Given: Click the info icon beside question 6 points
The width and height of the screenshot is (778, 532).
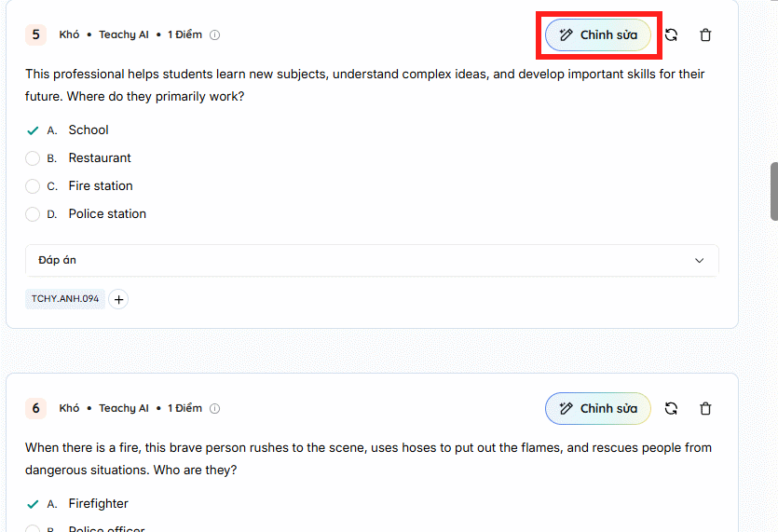Looking at the screenshot, I should 215,408.
